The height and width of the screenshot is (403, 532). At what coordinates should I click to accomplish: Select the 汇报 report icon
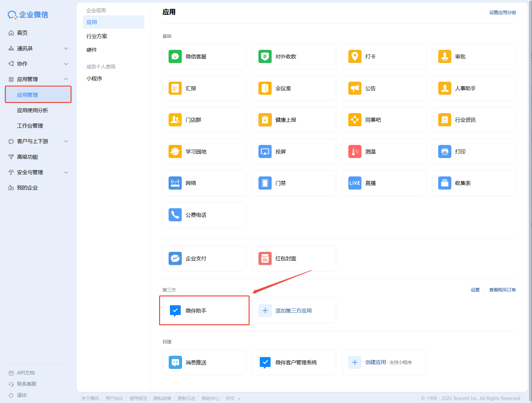pyautogui.click(x=175, y=88)
